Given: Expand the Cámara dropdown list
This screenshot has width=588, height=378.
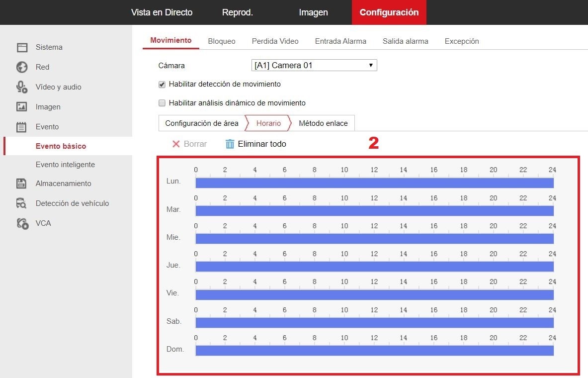Looking at the screenshot, I should tap(314, 65).
